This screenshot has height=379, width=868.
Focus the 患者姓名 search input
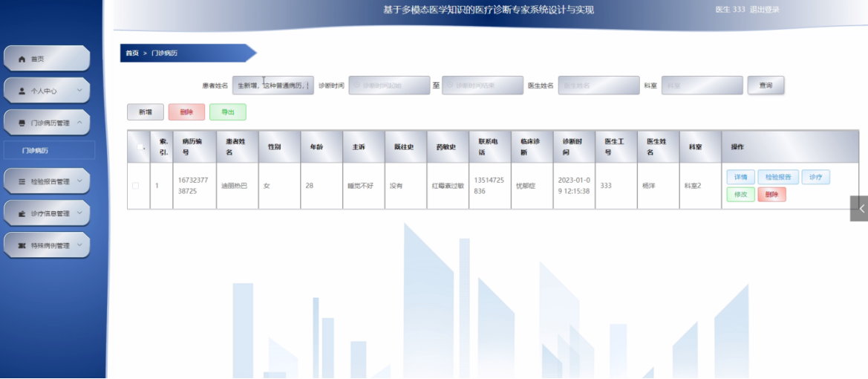pyautogui.click(x=273, y=85)
